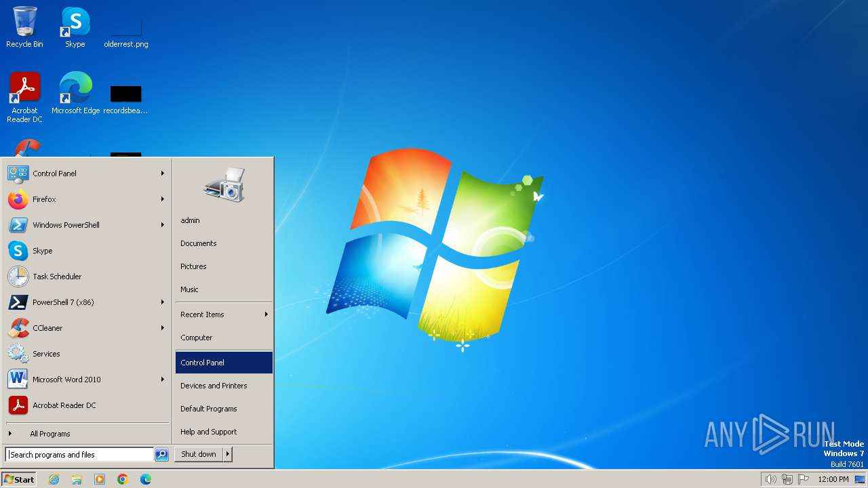Launch Windows Media Player from the taskbar
This screenshot has height=488, width=868.
pos(100,479)
